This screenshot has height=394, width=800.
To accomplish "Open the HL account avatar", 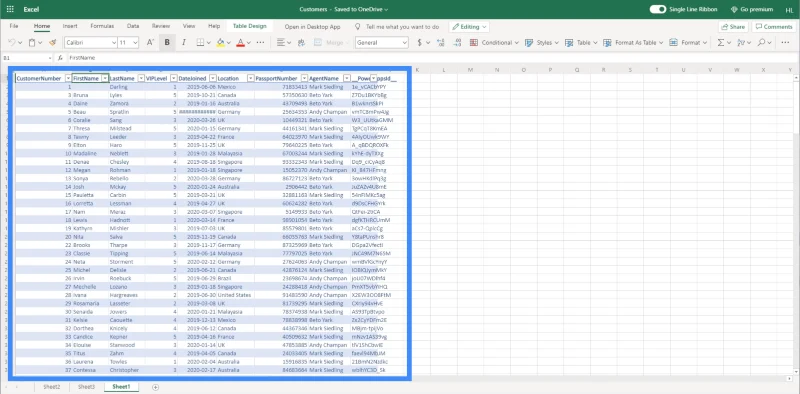I will tap(789, 9).
